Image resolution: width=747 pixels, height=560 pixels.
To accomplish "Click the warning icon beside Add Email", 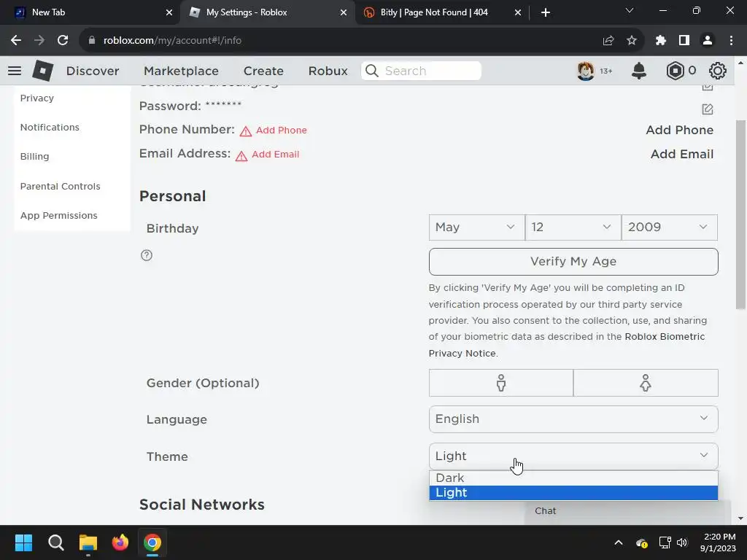I will pyautogui.click(x=241, y=155).
